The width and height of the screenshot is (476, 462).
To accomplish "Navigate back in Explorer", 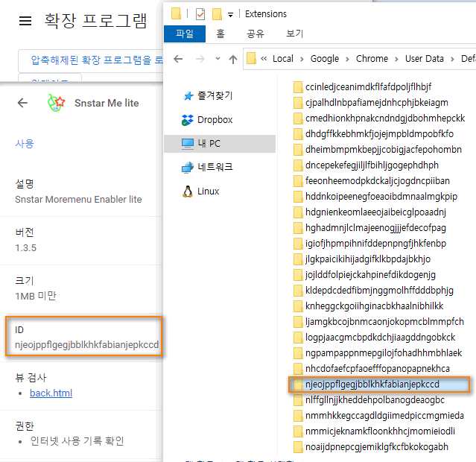I will click(x=178, y=59).
